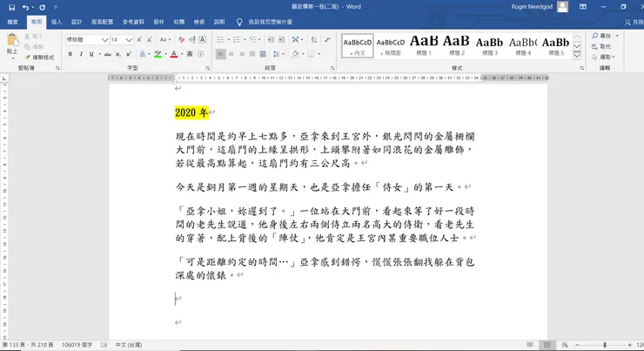Click the Select (選取) button

pos(604,57)
